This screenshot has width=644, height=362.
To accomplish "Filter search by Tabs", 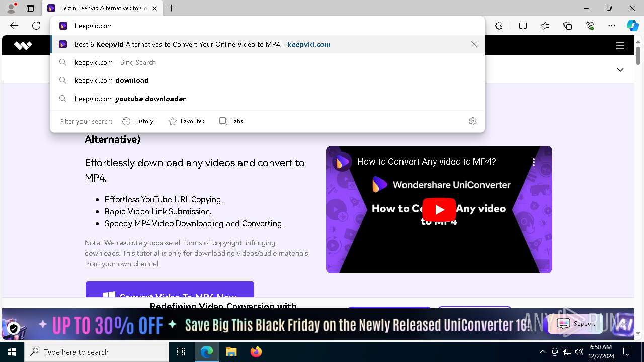I will [231, 121].
